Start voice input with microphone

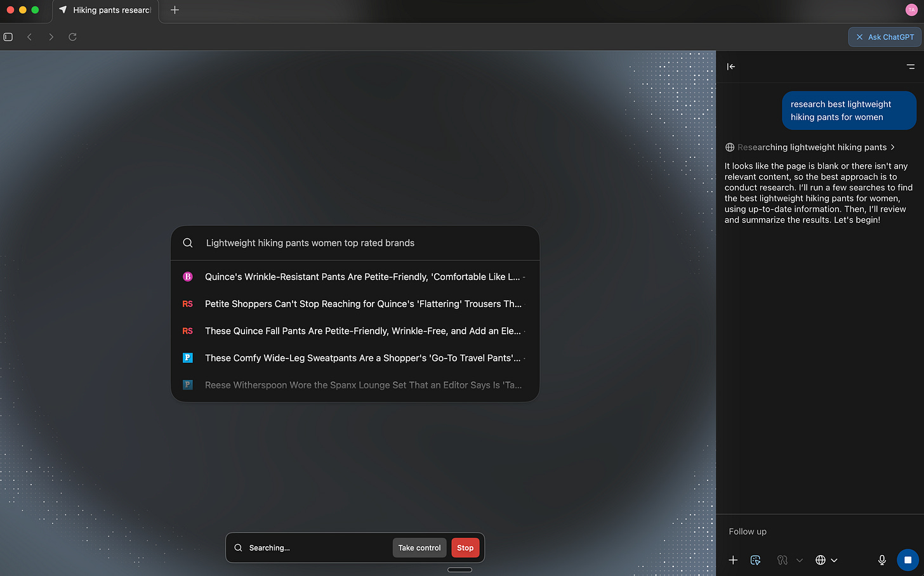[882, 560]
